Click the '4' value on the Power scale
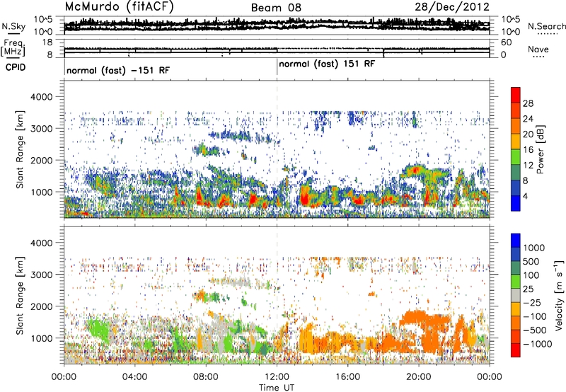This screenshot has height=392, width=566. click(526, 196)
